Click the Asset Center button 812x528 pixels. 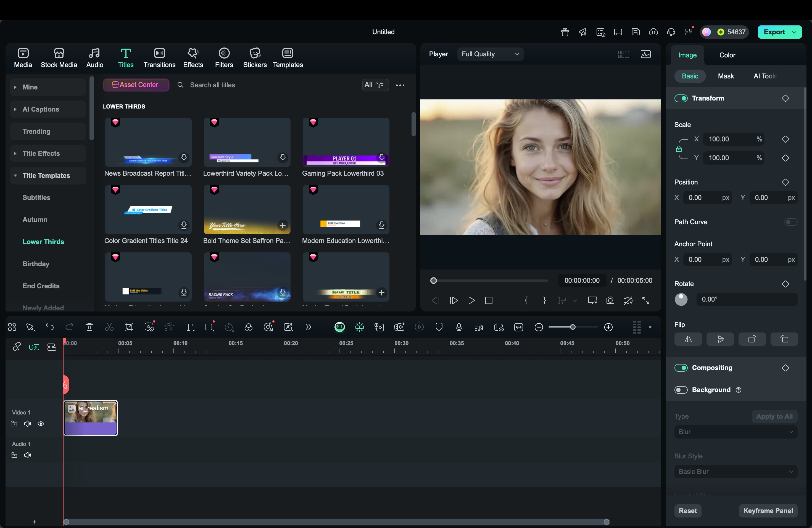(136, 85)
